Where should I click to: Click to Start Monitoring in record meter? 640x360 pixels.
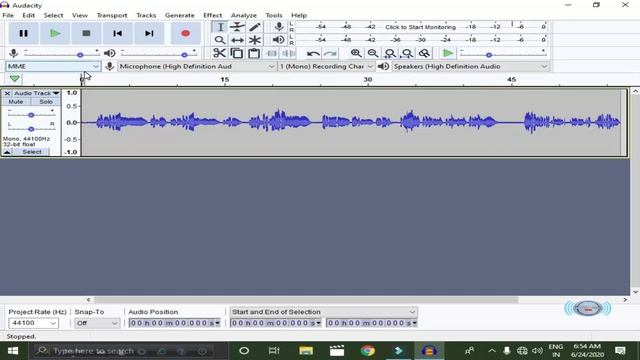(420, 27)
